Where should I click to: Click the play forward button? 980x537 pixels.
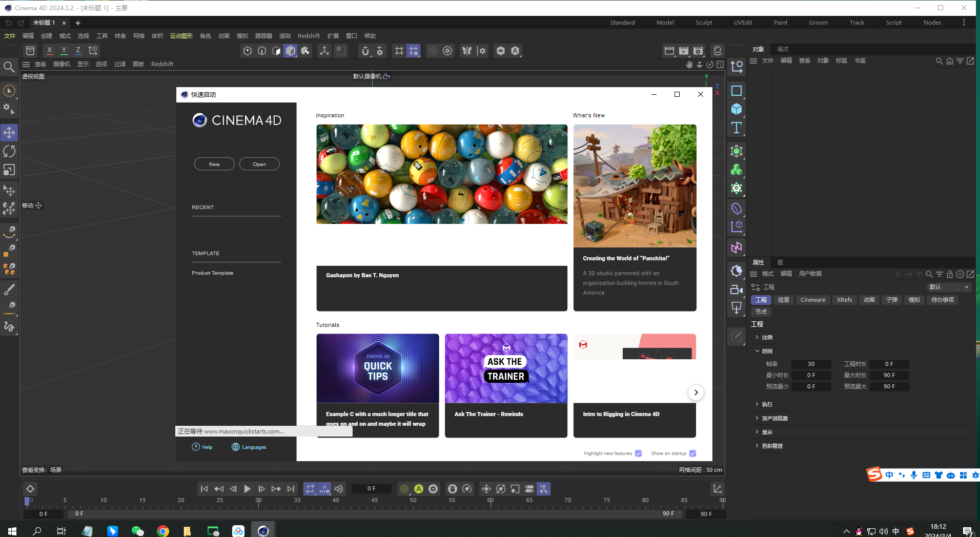point(247,489)
